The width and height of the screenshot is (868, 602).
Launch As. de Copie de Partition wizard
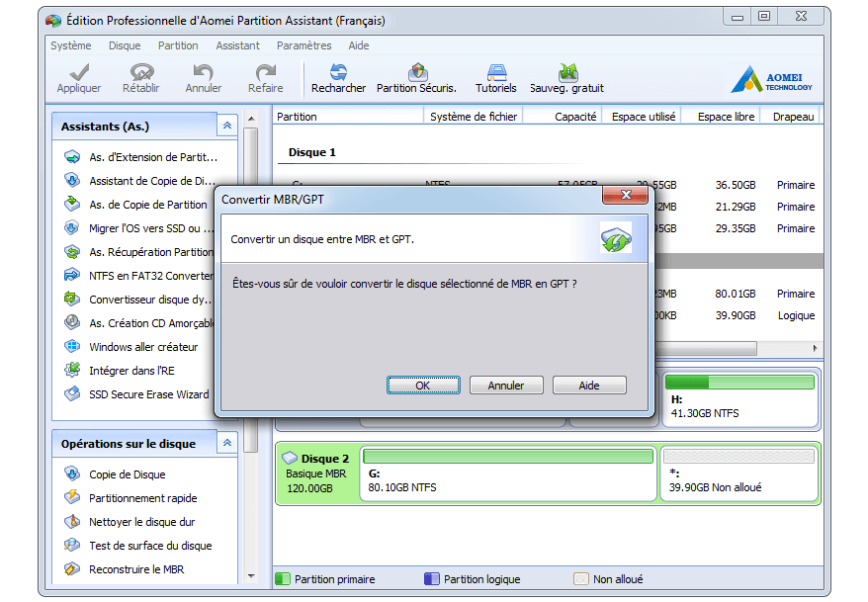pyautogui.click(x=147, y=205)
